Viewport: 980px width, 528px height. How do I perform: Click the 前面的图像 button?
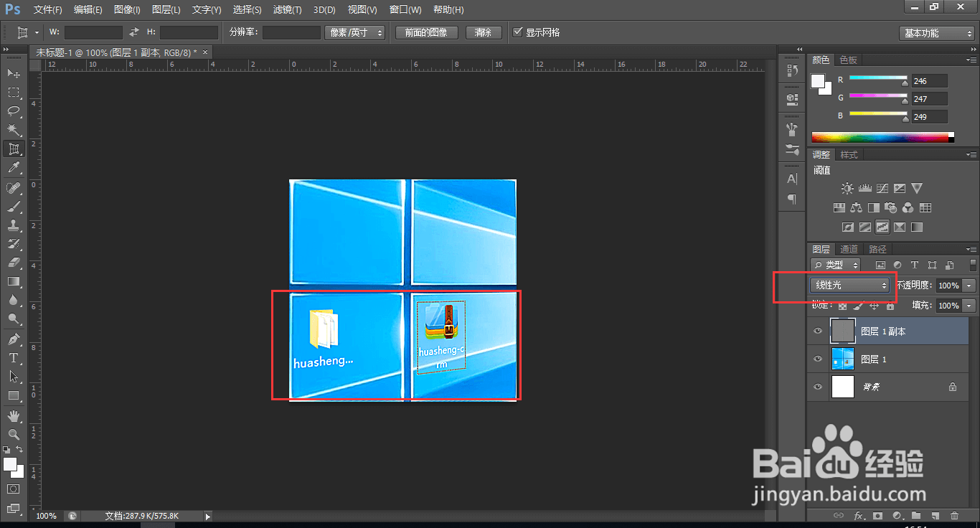(426, 32)
